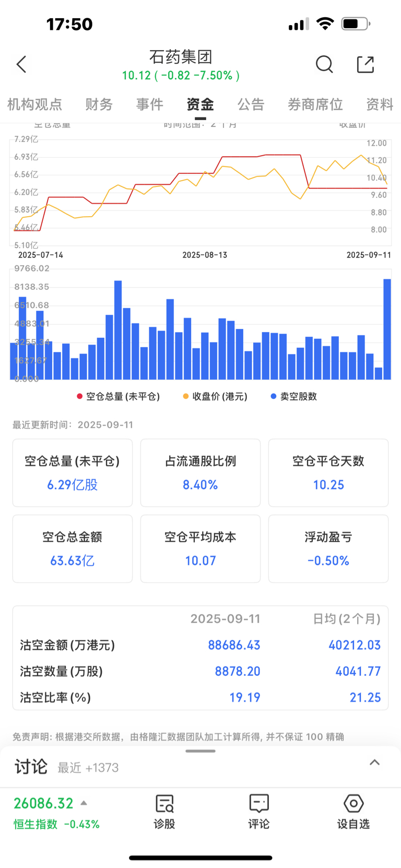Tap the 沽空金额(万港元) row label
Viewport: 401px width, 868px height.
tap(67, 645)
